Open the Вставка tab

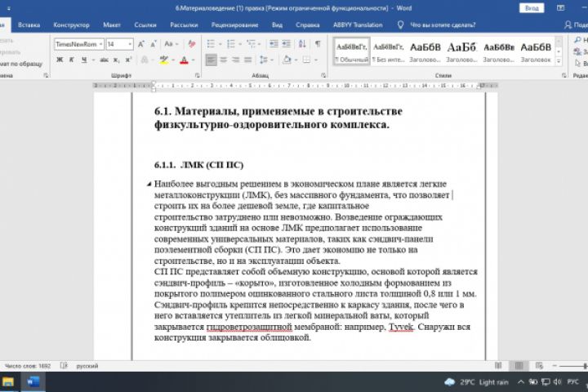(29, 25)
